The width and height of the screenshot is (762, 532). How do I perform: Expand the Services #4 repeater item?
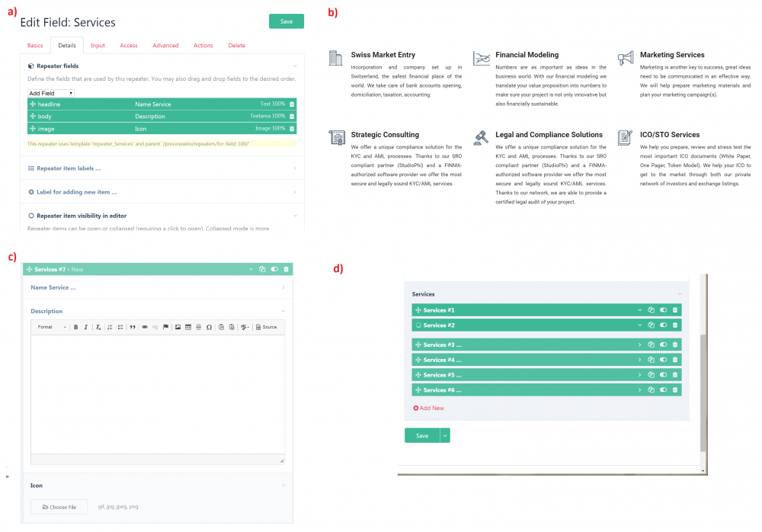[x=640, y=360]
